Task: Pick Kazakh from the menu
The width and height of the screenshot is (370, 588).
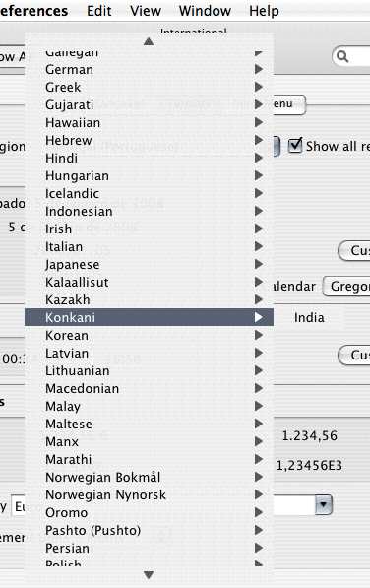Action: click(149, 299)
